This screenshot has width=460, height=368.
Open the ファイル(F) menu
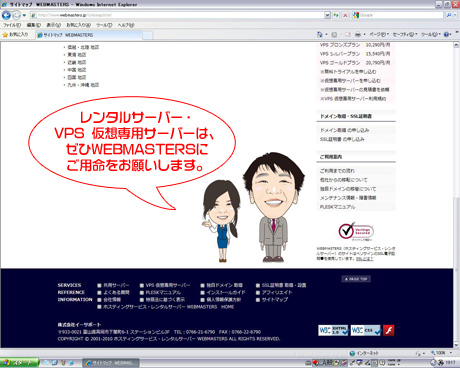click(12, 25)
